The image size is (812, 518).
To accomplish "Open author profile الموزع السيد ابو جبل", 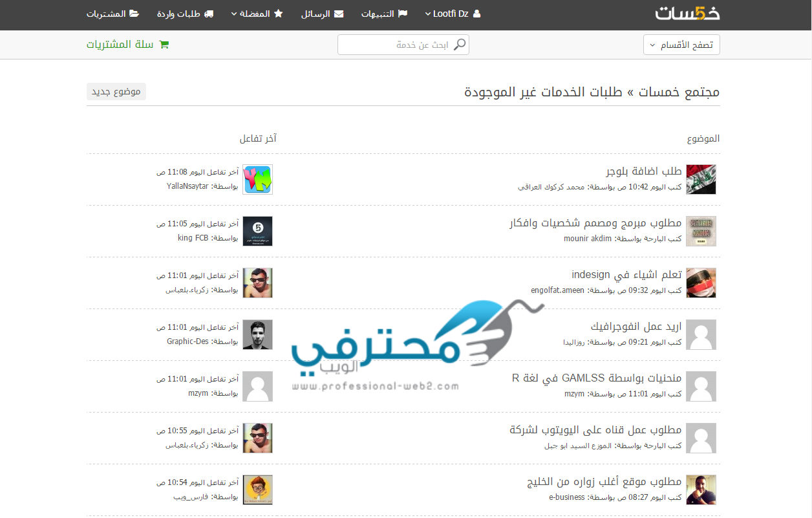I will pos(578,446).
